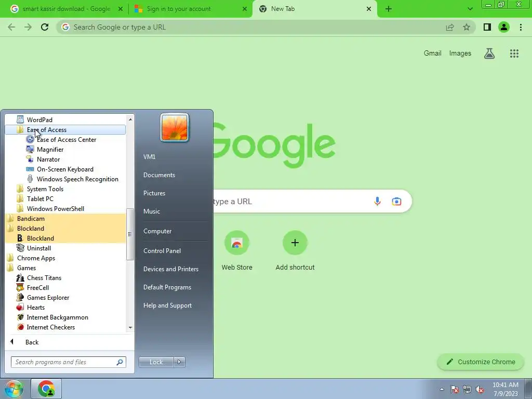Collapse the Games folder
This screenshot has height=399, width=532.
click(x=26, y=268)
